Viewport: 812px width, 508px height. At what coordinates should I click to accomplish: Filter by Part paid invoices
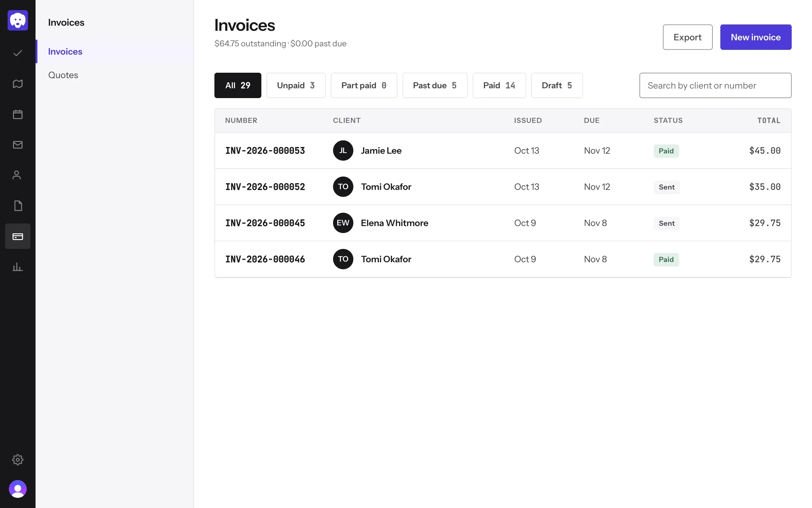364,85
